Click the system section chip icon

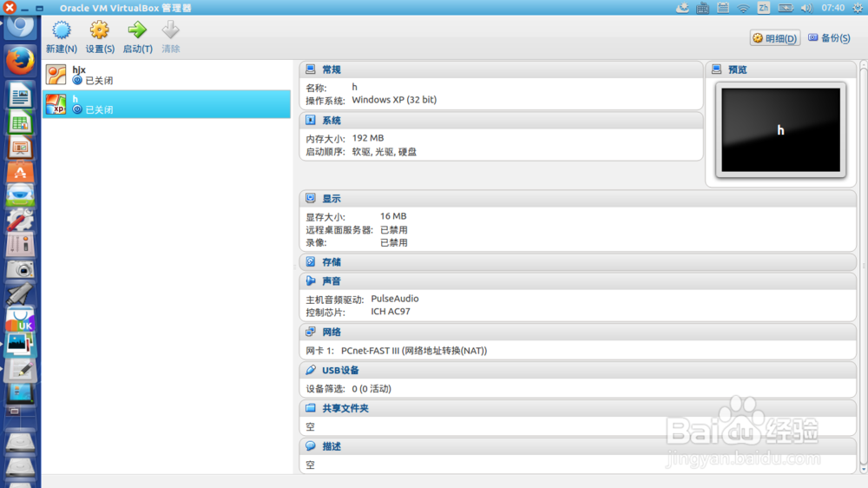pyautogui.click(x=311, y=120)
